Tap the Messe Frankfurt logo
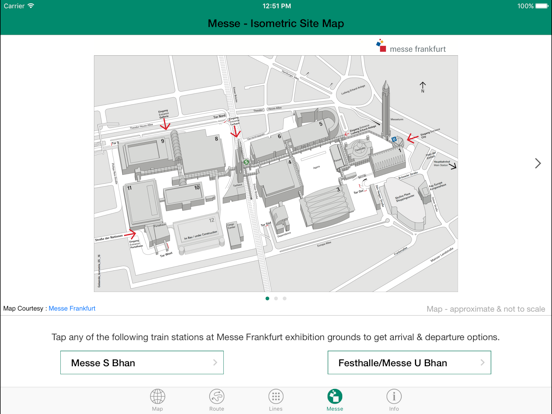Image resolution: width=552 pixels, height=414 pixels. coord(410,46)
